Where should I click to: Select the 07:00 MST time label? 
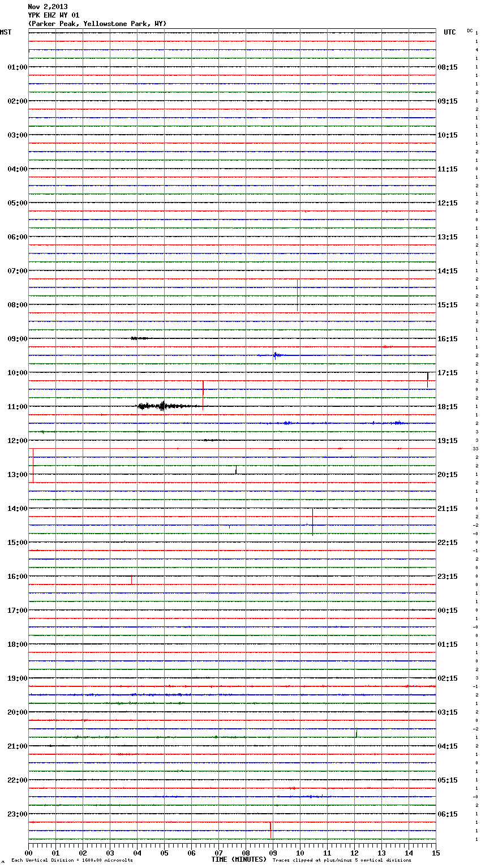point(18,271)
